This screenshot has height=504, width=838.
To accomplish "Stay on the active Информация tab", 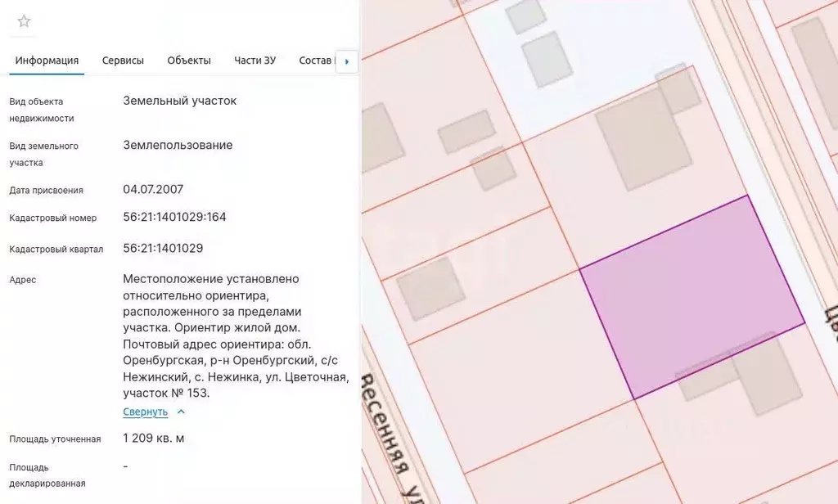I will (x=47, y=60).
